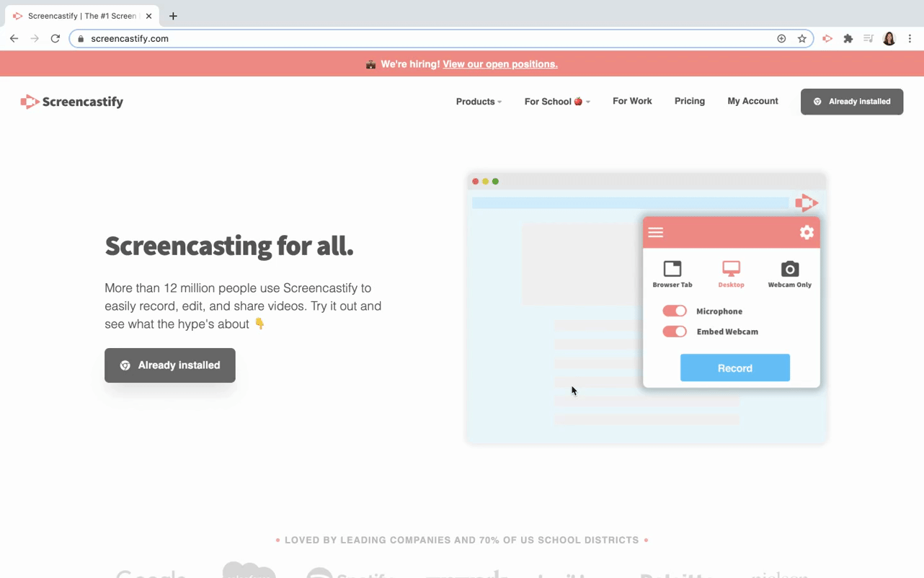Click the Screencastify logo in the header
The width and height of the screenshot is (924, 578).
click(72, 102)
